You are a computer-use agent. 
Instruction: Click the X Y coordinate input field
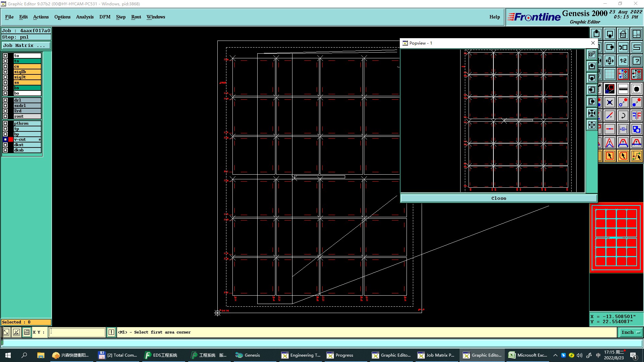tap(77, 332)
